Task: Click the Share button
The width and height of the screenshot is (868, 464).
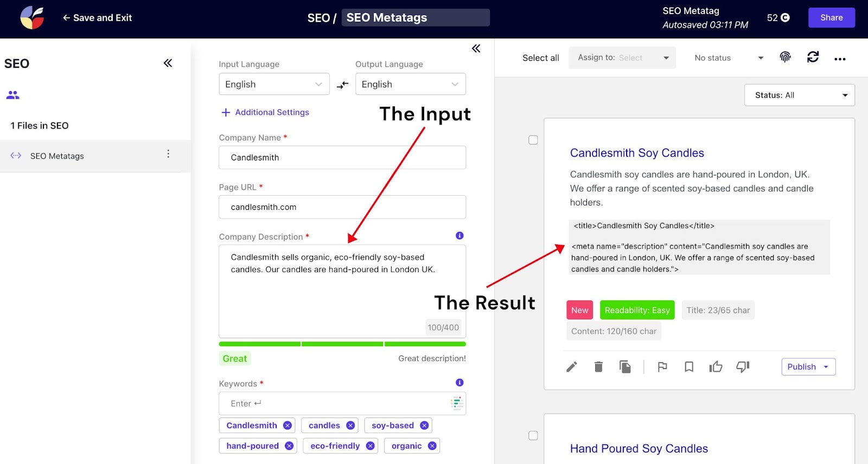Action: (x=832, y=17)
